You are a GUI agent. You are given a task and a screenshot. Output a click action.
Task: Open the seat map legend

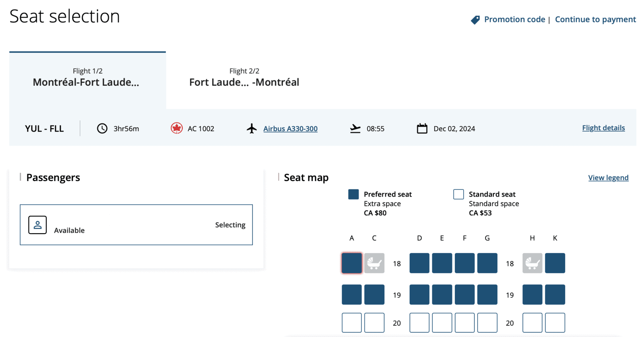[608, 177]
